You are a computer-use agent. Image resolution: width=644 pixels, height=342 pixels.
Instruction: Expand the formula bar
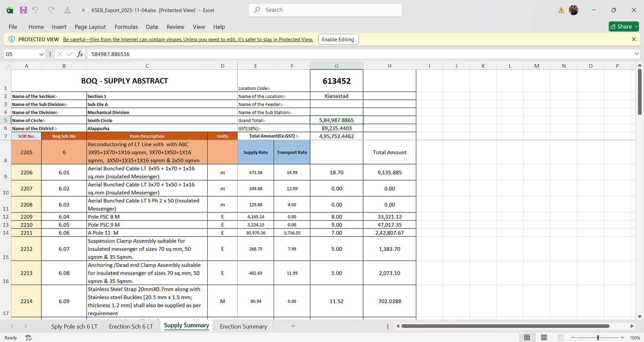pyautogui.click(x=636, y=54)
